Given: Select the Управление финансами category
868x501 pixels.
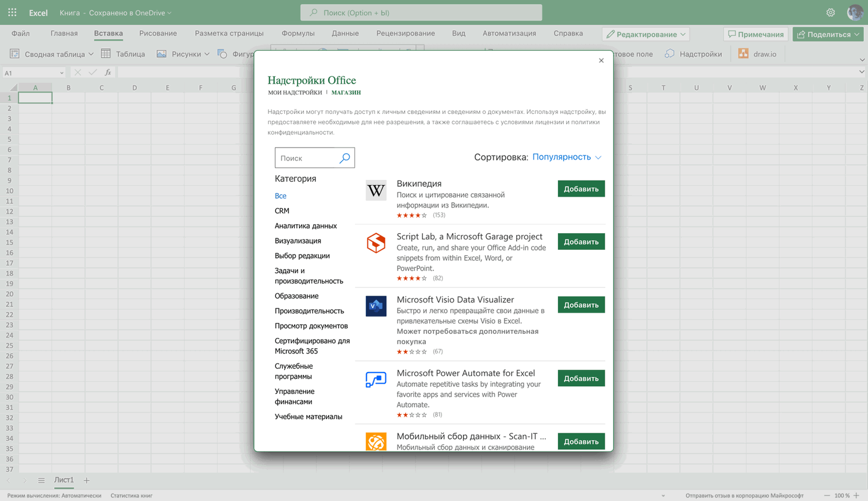Looking at the screenshot, I should [x=295, y=396].
